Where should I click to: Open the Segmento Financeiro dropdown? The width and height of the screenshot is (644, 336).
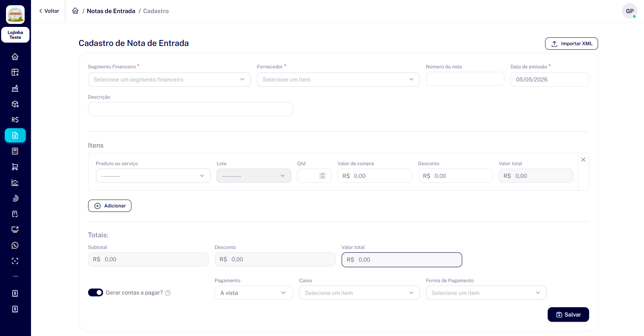point(169,80)
